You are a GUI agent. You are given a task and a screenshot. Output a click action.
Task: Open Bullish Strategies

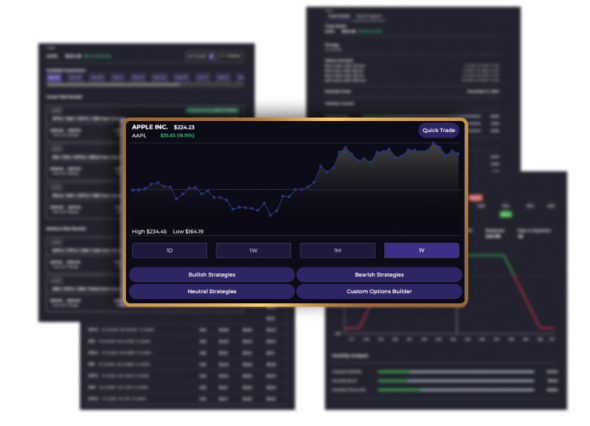pyautogui.click(x=212, y=275)
